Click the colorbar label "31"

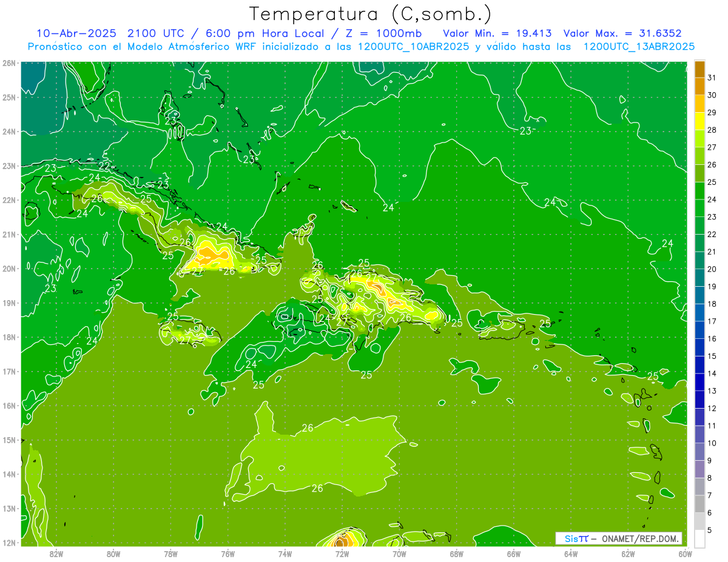[712, 78]
